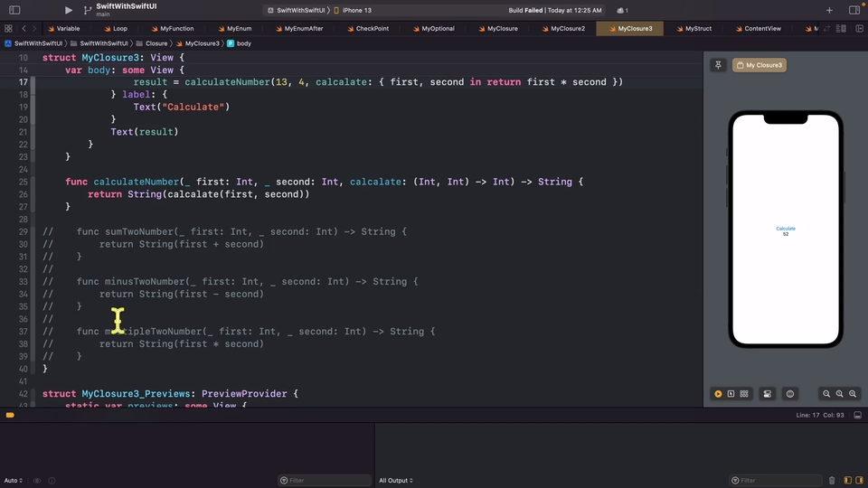Toggle the navigator sidebar
Viewport: 868px width, 488px height.
coord(15,10)
